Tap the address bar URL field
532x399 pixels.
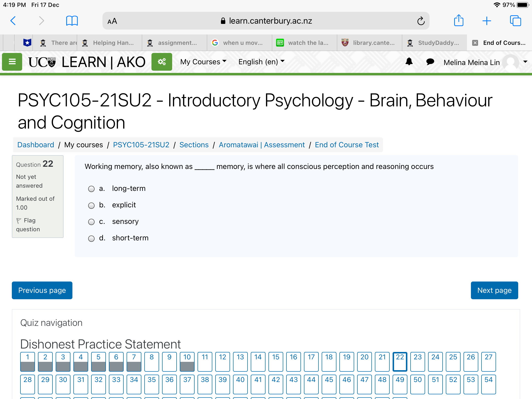pyautogui.click(x=266, y=21)
